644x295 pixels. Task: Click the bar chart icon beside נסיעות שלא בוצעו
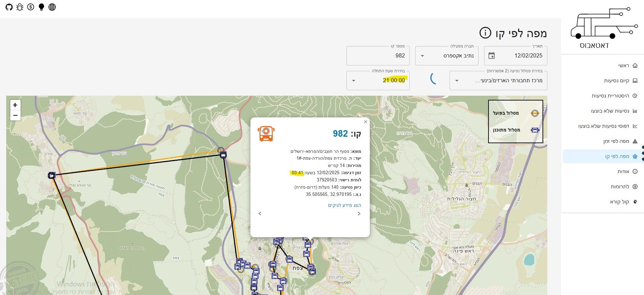pyautogui.click(x=635, y=111)
